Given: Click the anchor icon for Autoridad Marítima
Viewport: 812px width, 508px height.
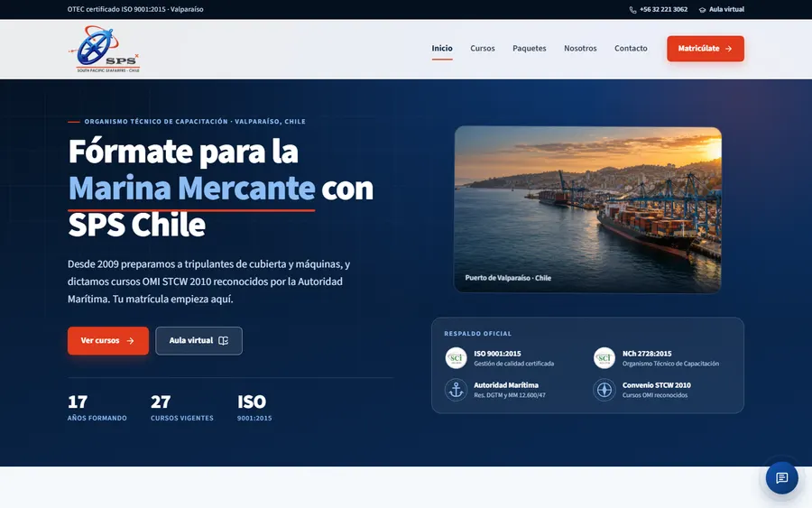Looking at the screenshot, I should (x=456, y=390).
